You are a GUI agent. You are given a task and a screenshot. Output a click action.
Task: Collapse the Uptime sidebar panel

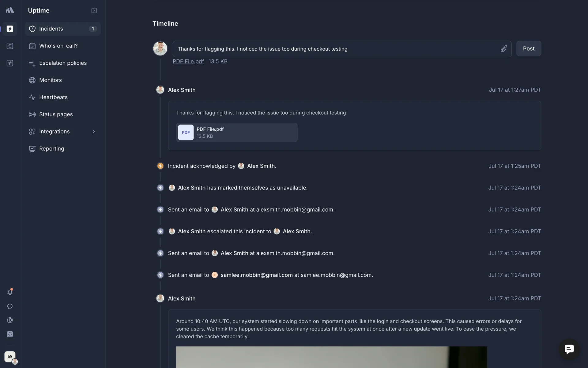coord(94,10)
